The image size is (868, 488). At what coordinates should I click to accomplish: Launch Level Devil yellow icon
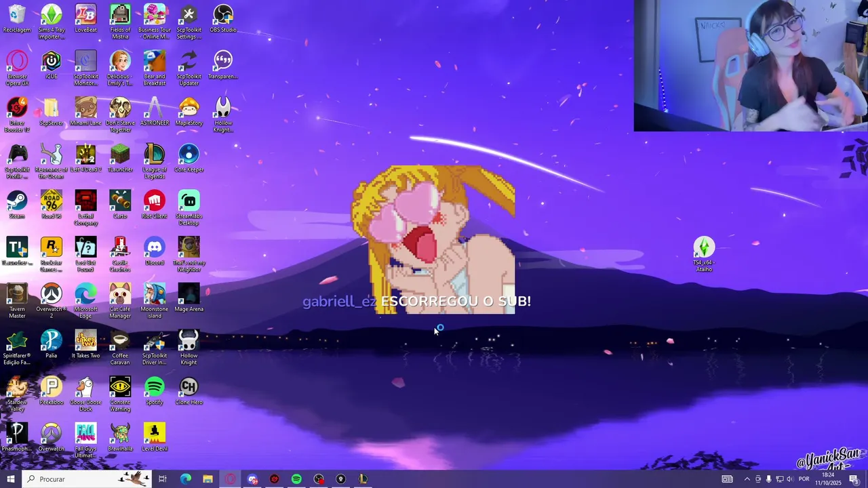155,438
